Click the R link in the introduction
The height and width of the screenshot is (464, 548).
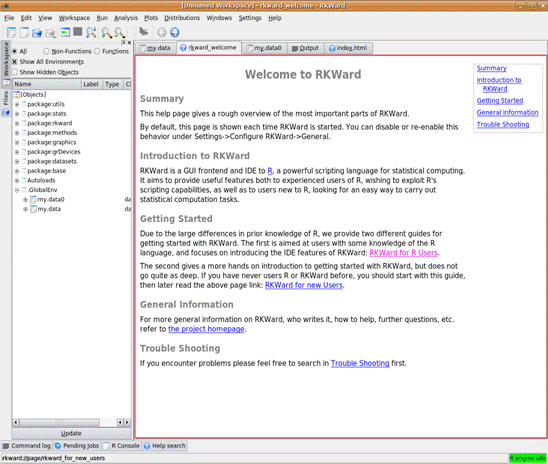270,171
